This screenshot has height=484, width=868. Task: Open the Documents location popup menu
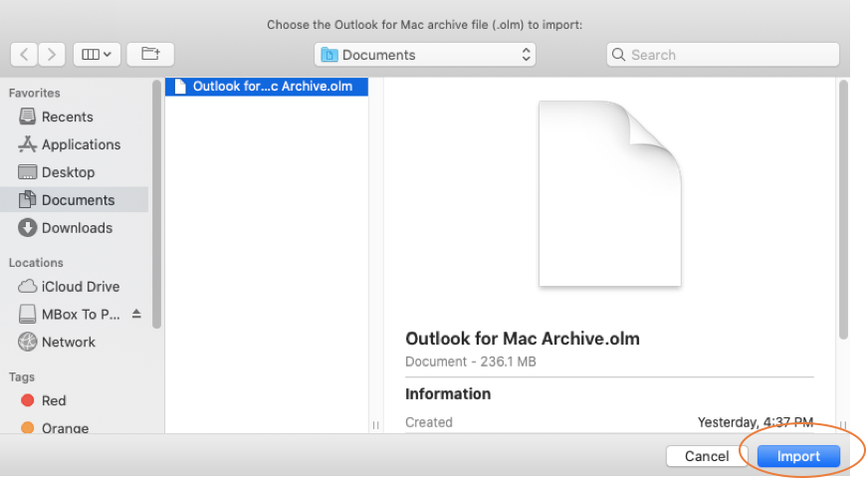425,55
